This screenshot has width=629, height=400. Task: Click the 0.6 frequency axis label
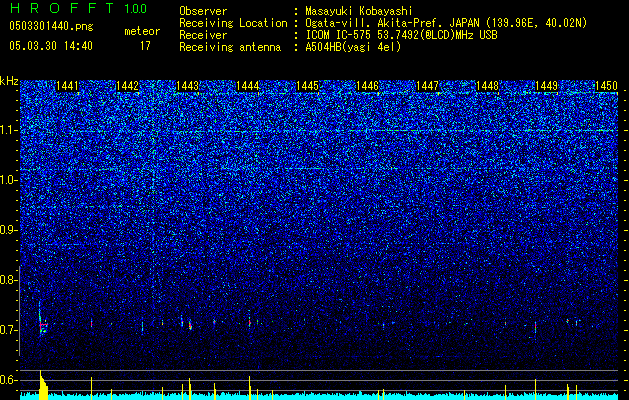point(8,380)
